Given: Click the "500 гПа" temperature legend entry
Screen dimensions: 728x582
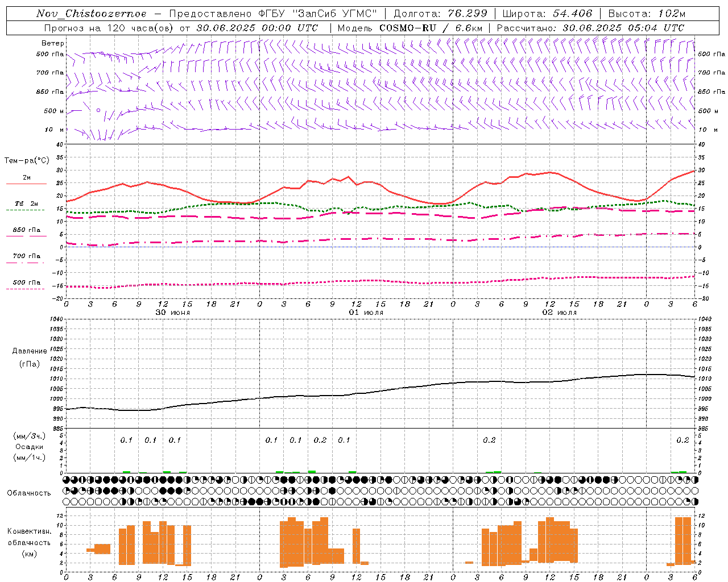Looking at the screenshot, I should (x=27, y=282).
